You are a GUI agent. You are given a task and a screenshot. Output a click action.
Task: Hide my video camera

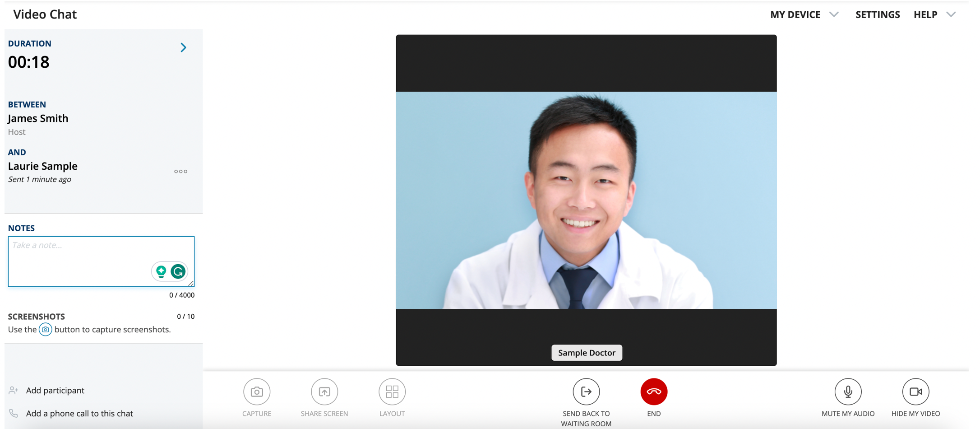click(x=915, y=392)
